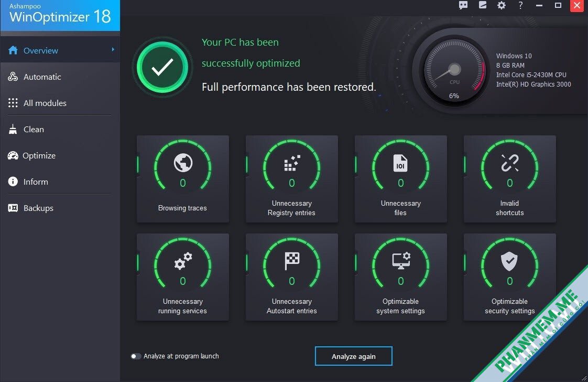The width and height of the screenshot is (588, 382).
Task: Click the Clean broom icon
Action: [x=13, y=129]
